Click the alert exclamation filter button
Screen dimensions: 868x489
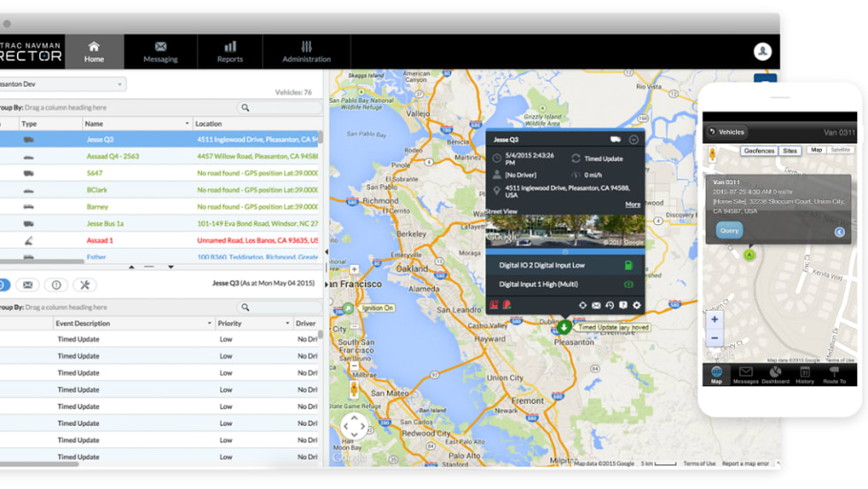pos(56,284)
